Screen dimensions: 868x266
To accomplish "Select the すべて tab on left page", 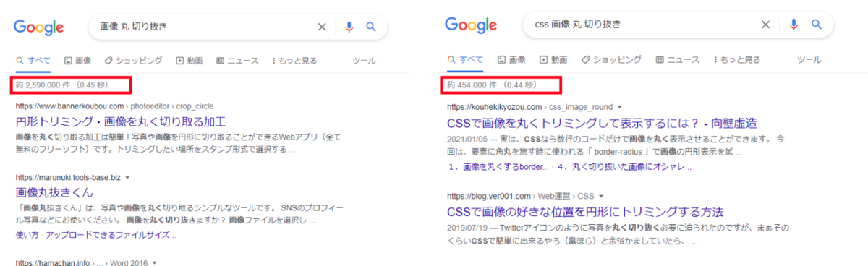I will tap(33, 61).
